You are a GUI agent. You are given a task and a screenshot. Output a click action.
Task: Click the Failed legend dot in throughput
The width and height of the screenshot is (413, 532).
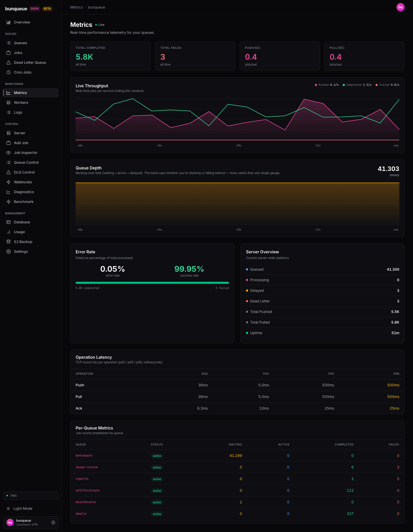[377, 85]
